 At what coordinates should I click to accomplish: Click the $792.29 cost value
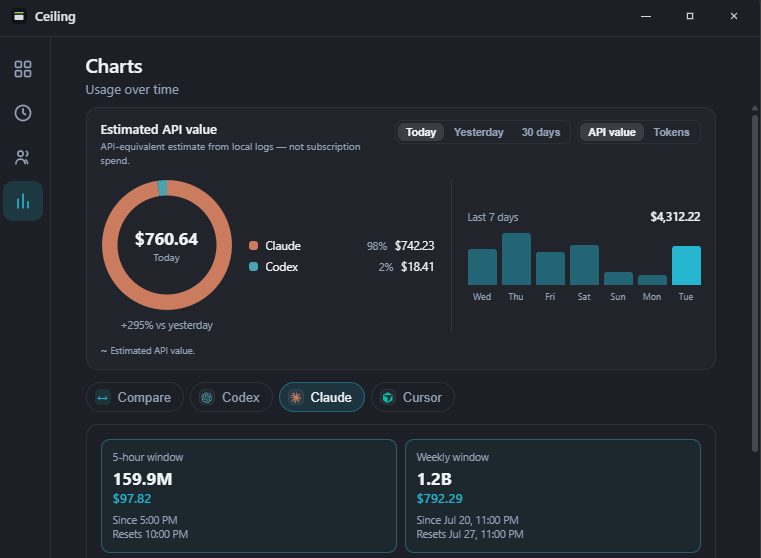point(439,499)
